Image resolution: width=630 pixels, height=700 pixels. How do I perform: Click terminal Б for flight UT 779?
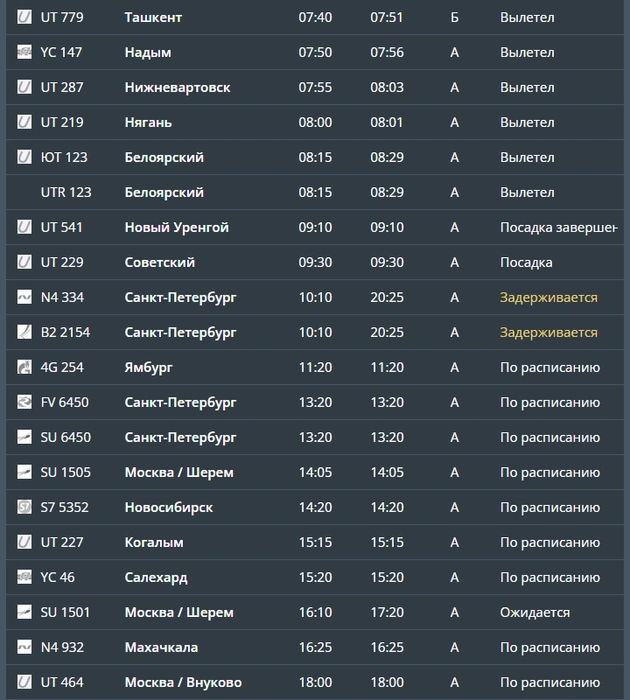(455, 17)
